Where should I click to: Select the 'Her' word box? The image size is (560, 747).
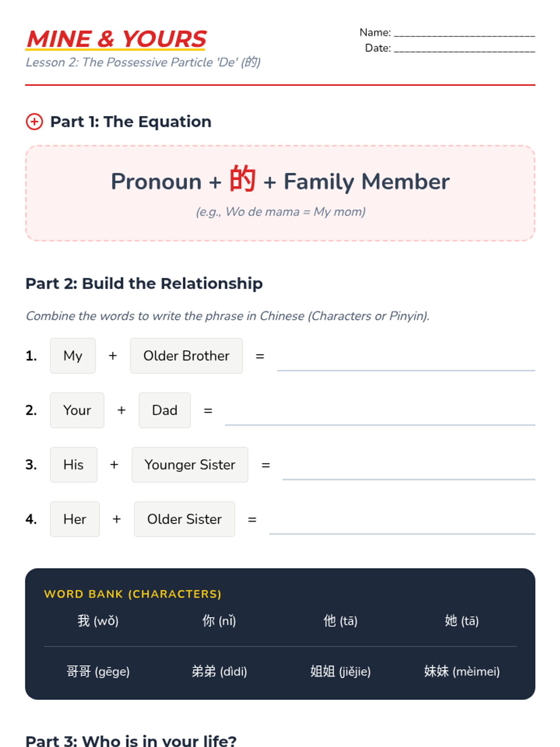point(75,519)
